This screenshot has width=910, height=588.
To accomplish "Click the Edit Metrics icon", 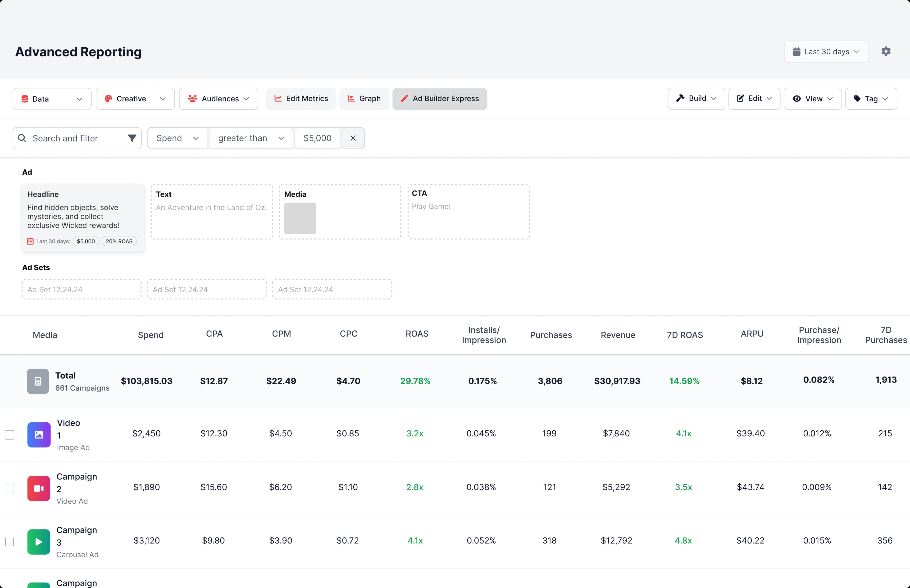I will [279, 99].
